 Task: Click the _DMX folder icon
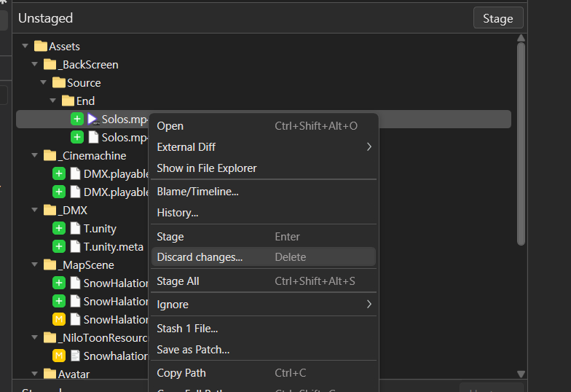click(50, 211)
